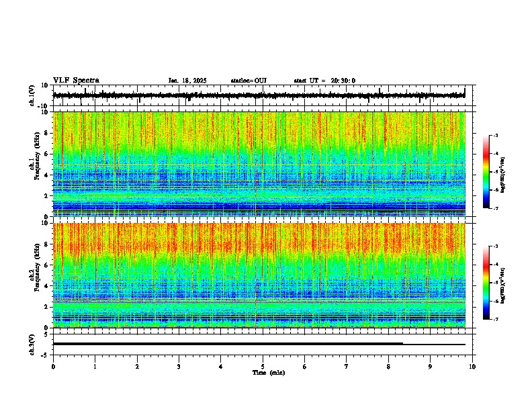Select the "start UT = 20:30:0" text
Viewport: 532px width, 411px height.
[324, 81]
